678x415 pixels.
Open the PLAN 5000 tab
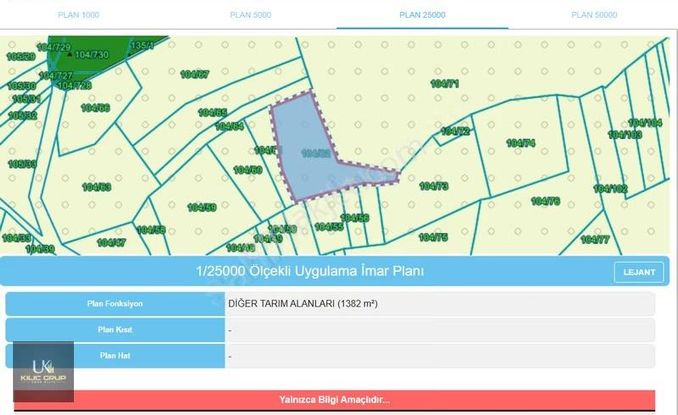click(x=252, y=15)
